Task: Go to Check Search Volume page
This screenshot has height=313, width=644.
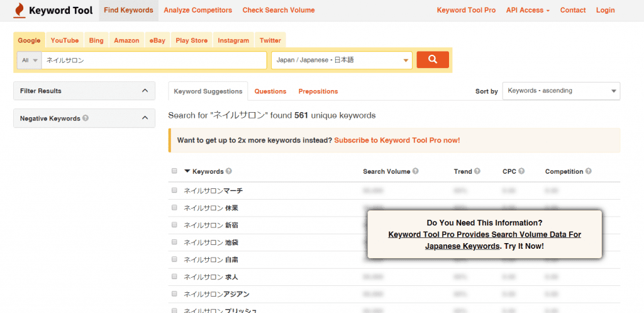Action: tap(279, 10)
